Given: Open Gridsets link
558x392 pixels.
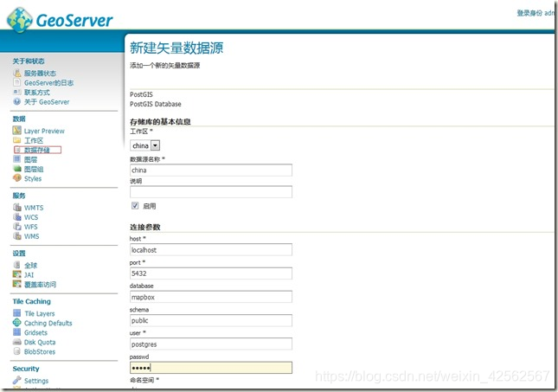Looking at the screenshot, I should point(35,332).
